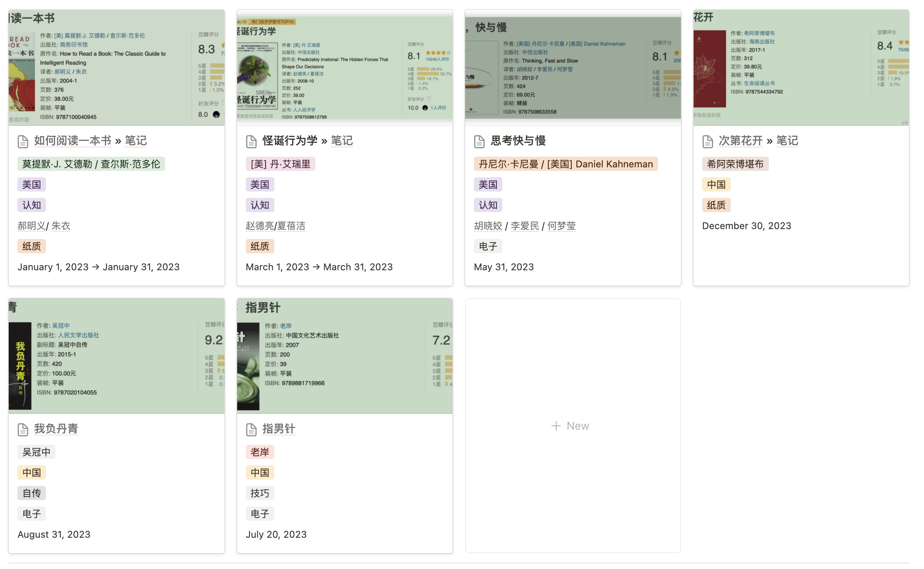This screenshot has height=569, width=924.
Task: Open 笔记 link in 次第花开 card
Action: click(x=787, y=140)
